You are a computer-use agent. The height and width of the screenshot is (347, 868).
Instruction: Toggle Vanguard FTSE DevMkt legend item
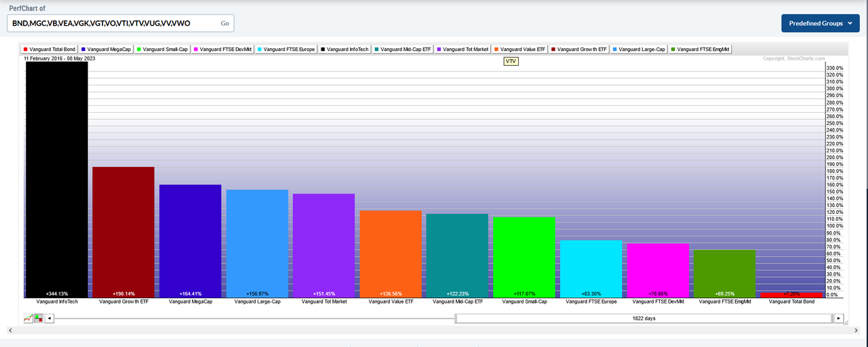pos(224,49)
